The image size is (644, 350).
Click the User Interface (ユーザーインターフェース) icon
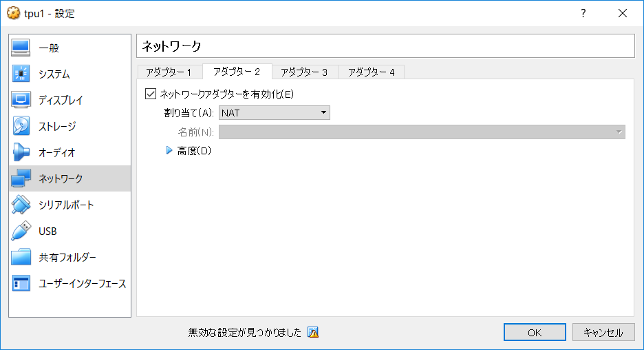coord(21,283)
